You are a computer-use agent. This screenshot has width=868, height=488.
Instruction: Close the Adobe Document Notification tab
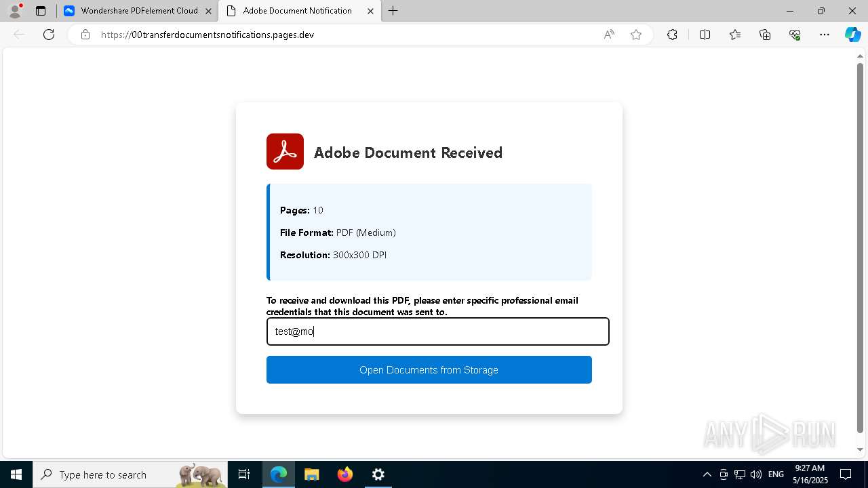tap(370, 11)
